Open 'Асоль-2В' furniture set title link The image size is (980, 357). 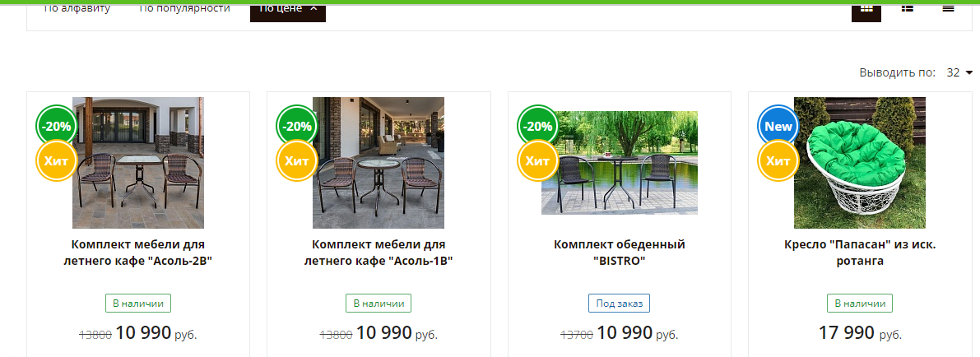pyautogui.click(x=138, y=253)
